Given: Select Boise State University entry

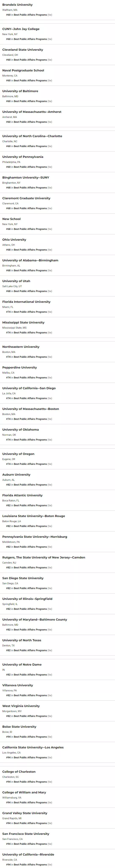Looking at the screenshot, I should pos(19,727).
